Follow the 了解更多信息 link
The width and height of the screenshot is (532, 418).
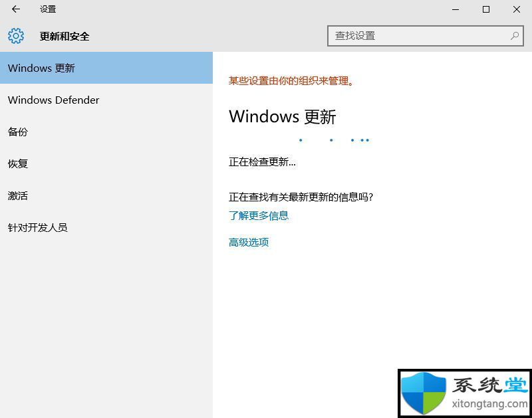pos(259,215)
